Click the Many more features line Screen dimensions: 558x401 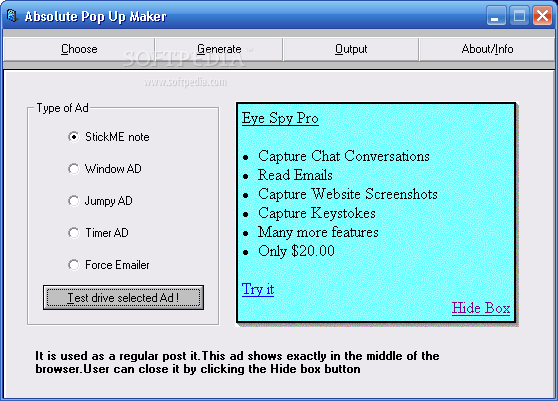[x=318, y=232]
